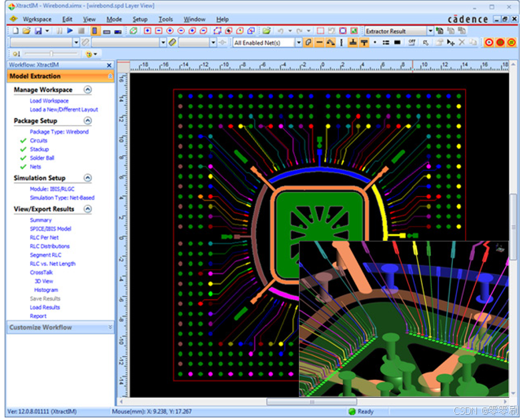Stop simulation using the gray stop icon
This screenshot has width=523, height=420.
tap(81, 31)
